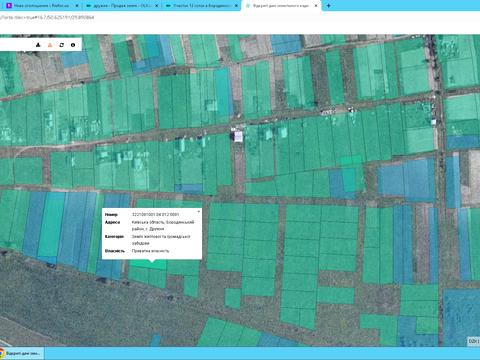
Task: Click the 'Приватна власність' ownership value
Action: tap(150, 251)
